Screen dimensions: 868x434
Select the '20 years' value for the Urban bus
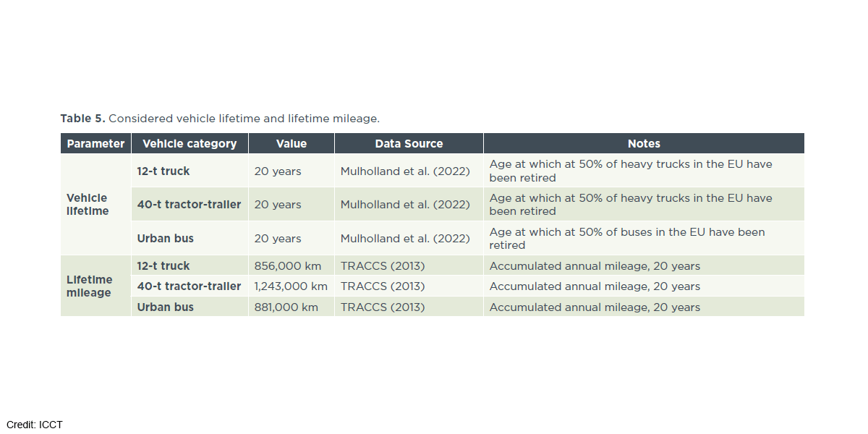coord(278,238)
